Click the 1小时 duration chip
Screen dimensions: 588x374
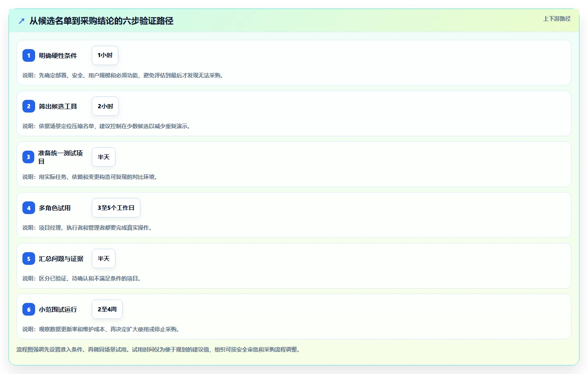click(105, 55)
